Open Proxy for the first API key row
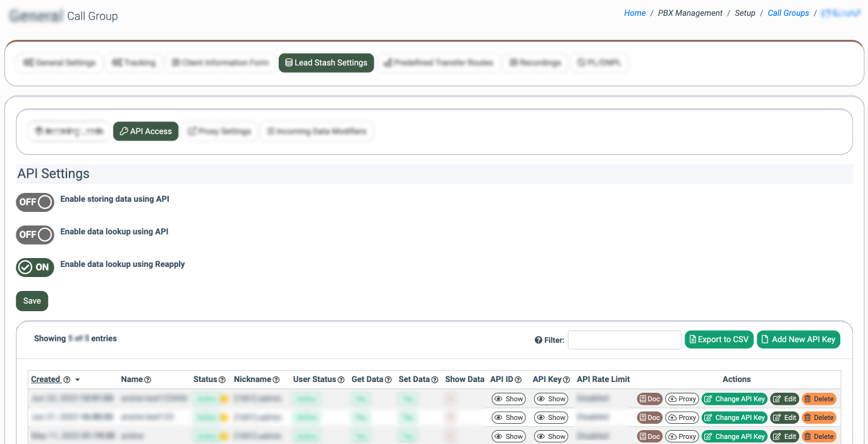Viewport: 868px width, 444px height. tap(682, 399)
